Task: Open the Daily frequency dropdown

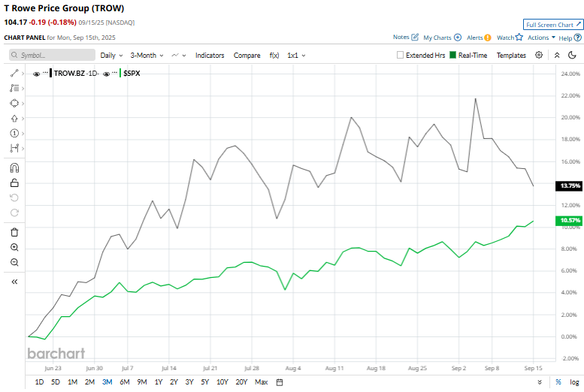Action: (111, 55)
